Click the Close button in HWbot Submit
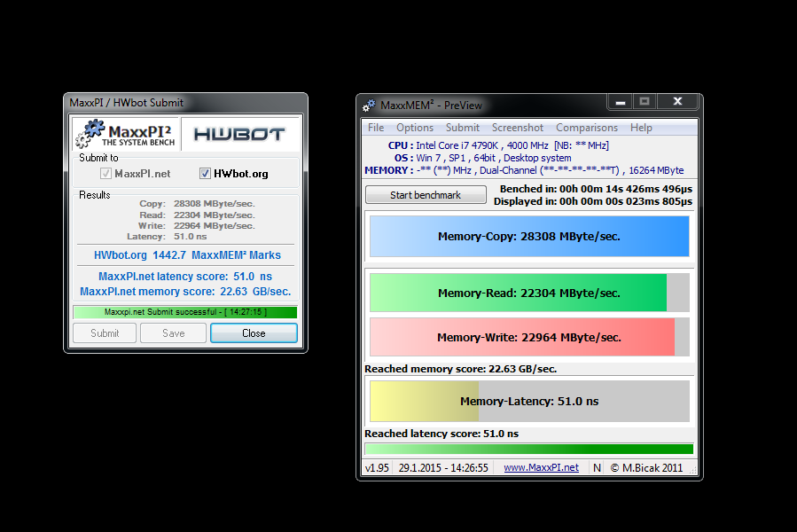 (254, 333)
